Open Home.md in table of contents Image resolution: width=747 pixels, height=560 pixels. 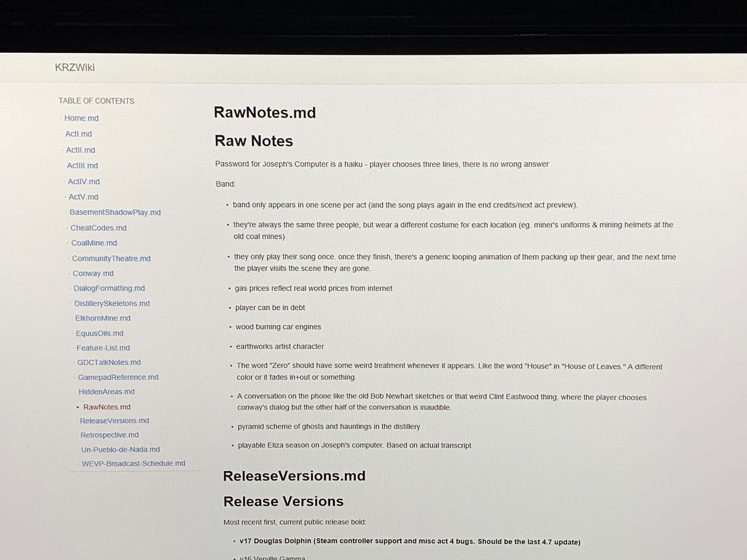(81, 118)
